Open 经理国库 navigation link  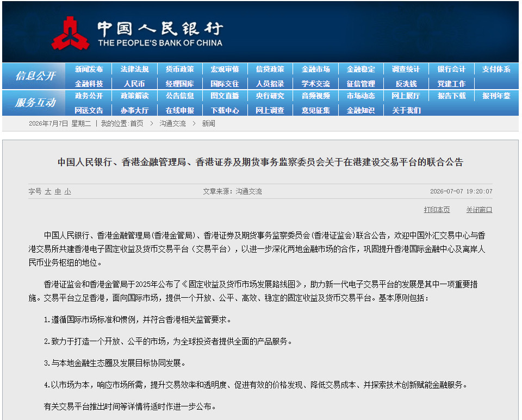(180, 84)
